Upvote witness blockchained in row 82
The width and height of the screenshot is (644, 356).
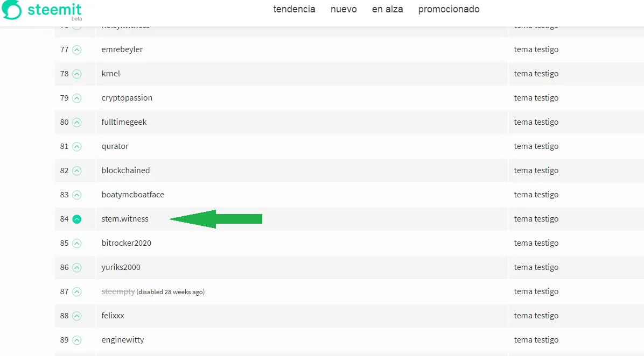tap(77, 171)
